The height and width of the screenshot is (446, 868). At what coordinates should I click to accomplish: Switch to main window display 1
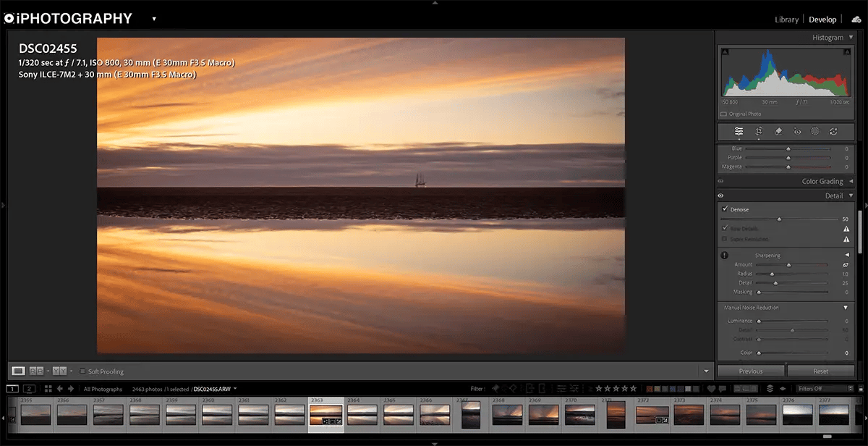(x=13, y=389)
